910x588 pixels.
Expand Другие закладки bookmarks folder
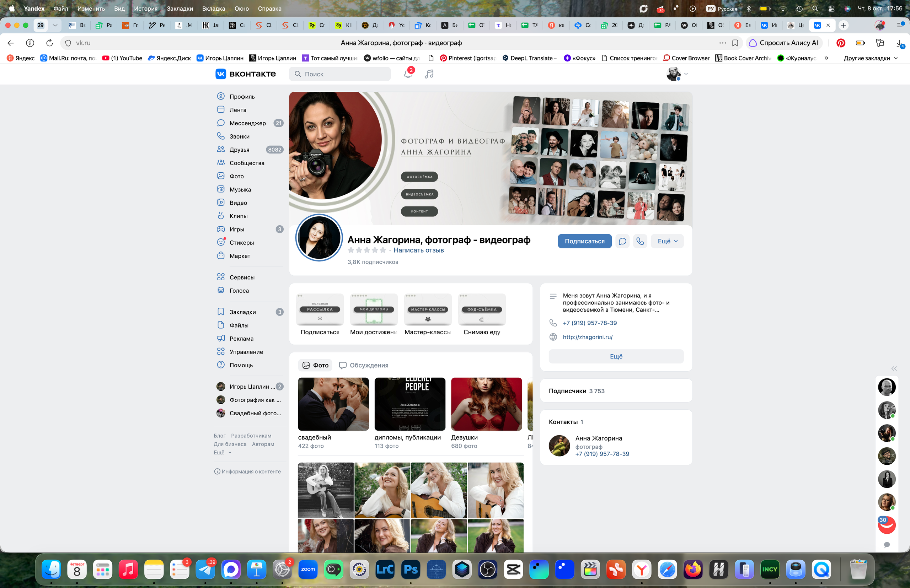point(870,58)
